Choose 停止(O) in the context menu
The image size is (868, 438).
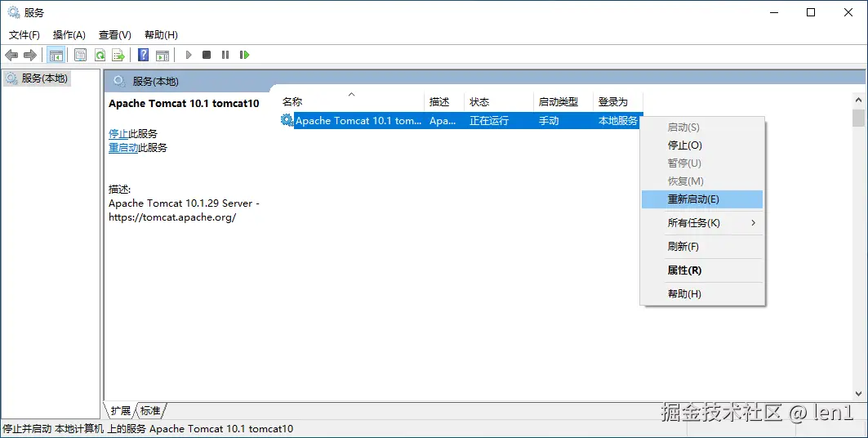pos(702,145)
